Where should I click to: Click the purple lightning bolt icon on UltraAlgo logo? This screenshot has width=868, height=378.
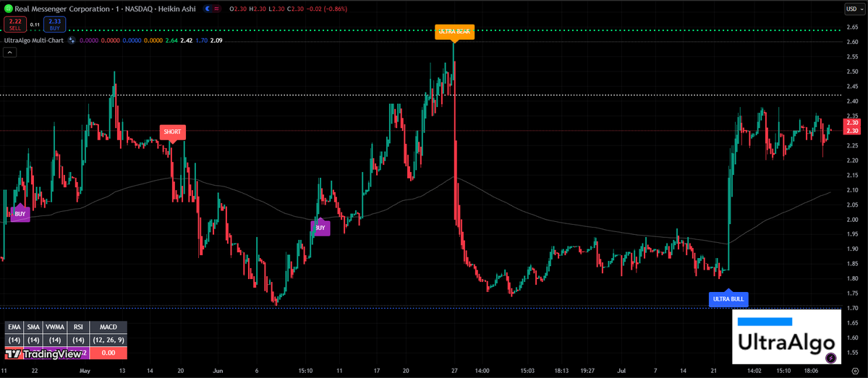pos(830,357)
